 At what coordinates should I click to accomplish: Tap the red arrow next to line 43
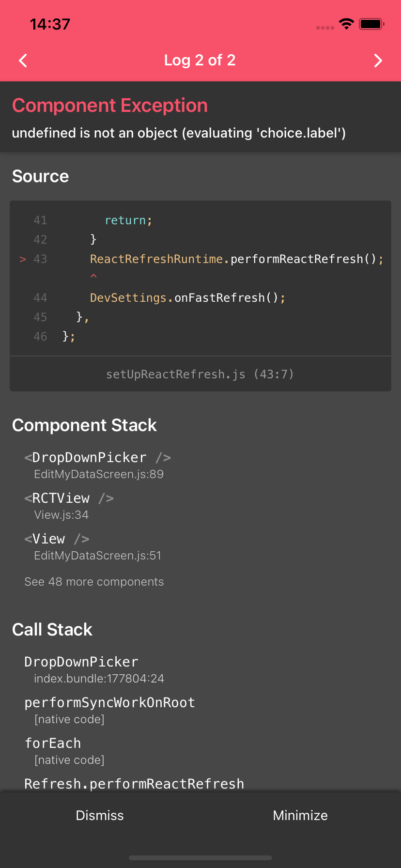coord(22,259)
